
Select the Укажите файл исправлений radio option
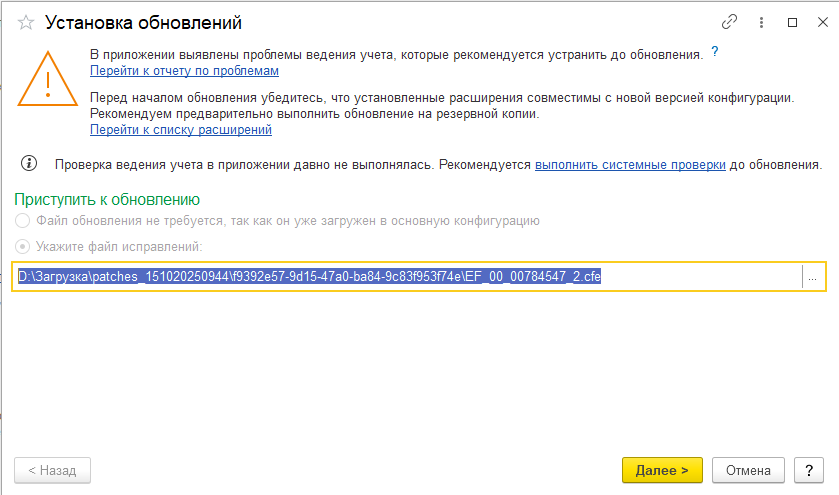[22, 246]
